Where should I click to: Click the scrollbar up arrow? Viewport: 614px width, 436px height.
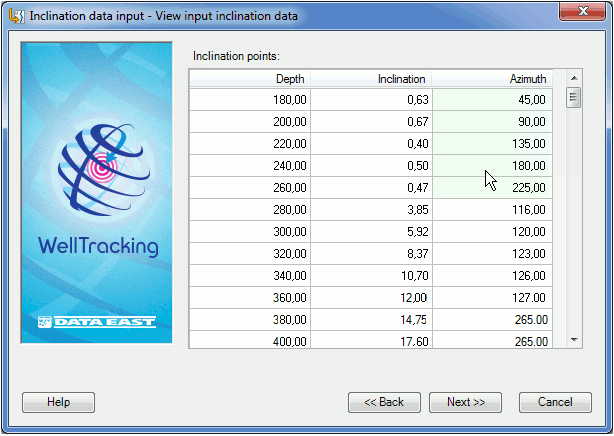tap(574, 78)
